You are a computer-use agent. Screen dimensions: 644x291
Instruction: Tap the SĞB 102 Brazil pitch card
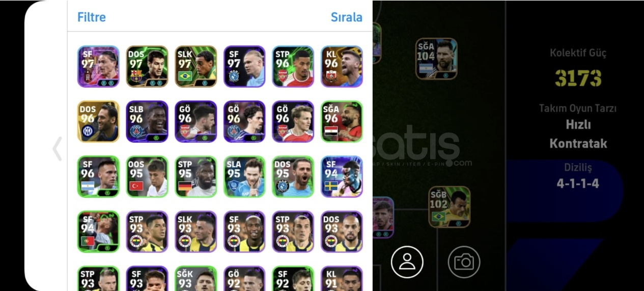(449, 207)
